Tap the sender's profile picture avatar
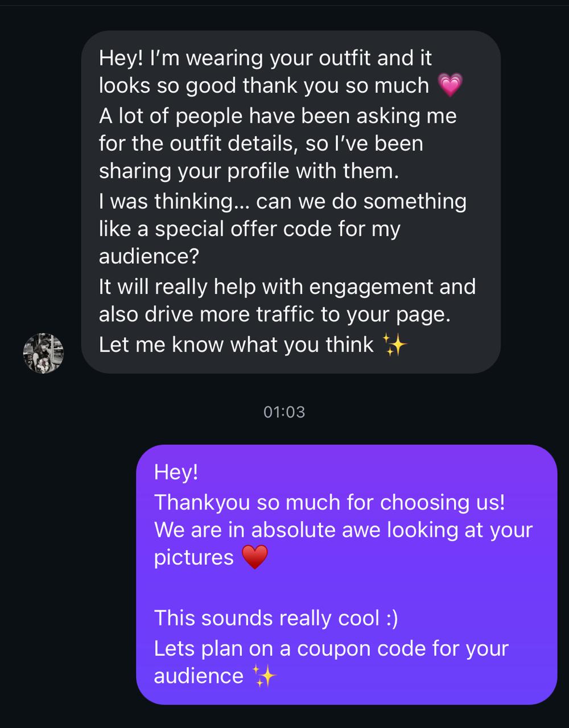The height and width of the screenshot is (728, 569). coord(43,353)
